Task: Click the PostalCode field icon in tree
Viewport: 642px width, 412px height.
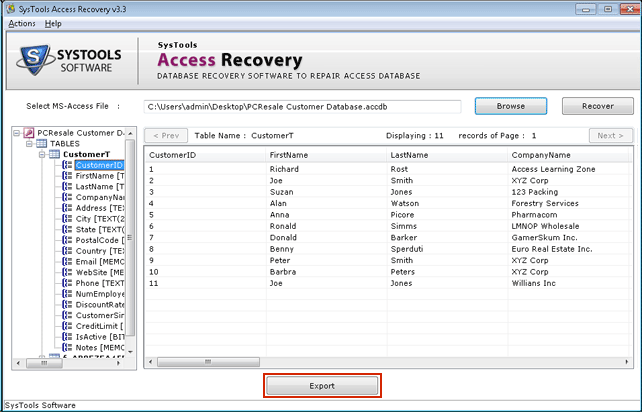Action: click(x=67, y=240)
